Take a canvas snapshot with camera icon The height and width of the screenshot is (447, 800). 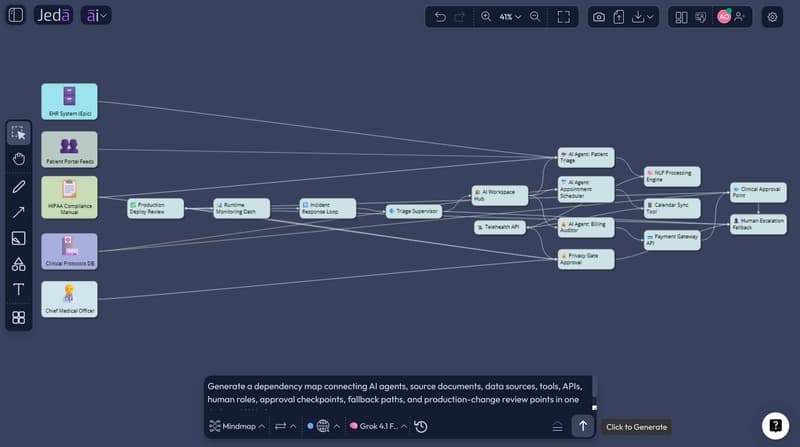tap(599, 17)
